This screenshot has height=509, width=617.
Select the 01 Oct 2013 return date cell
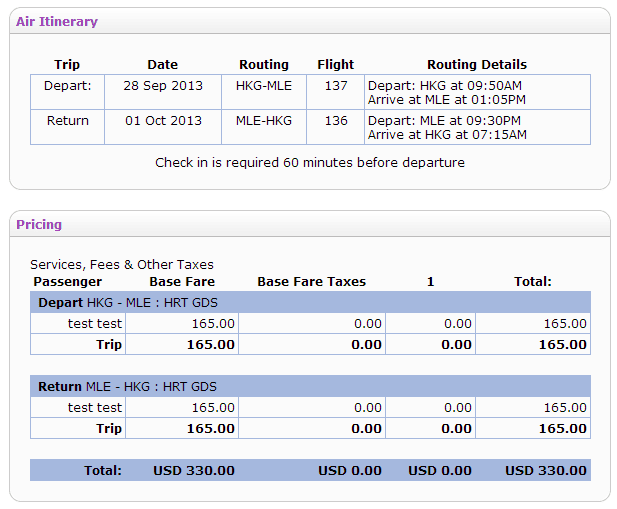click(162, 121)
